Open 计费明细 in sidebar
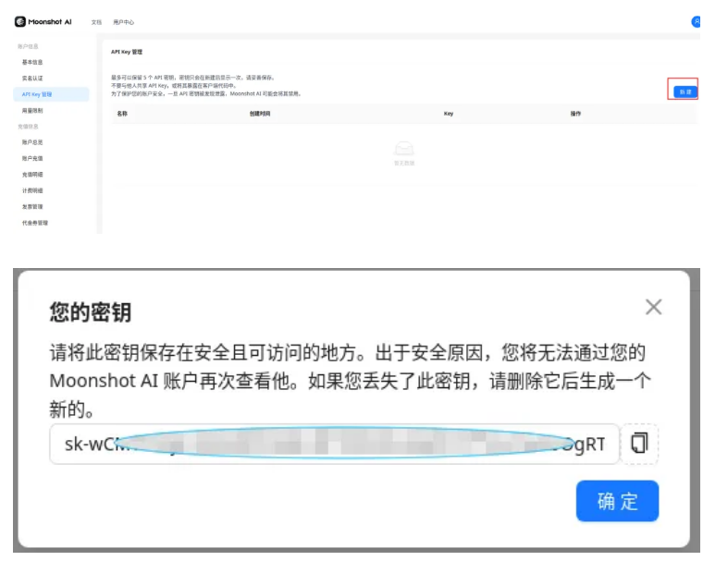The height and width of the screenshot is (561, 728). (32, 190)
